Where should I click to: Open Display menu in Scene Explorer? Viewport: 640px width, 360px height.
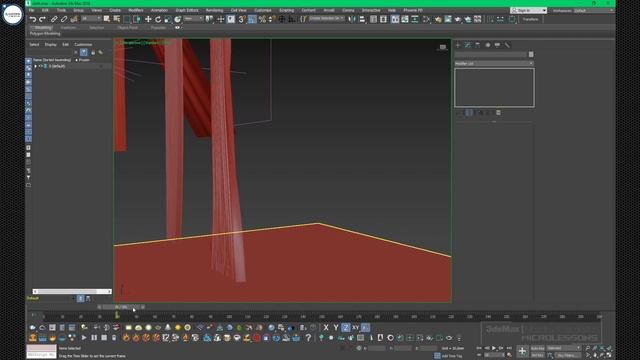click(x=51, y=44)
